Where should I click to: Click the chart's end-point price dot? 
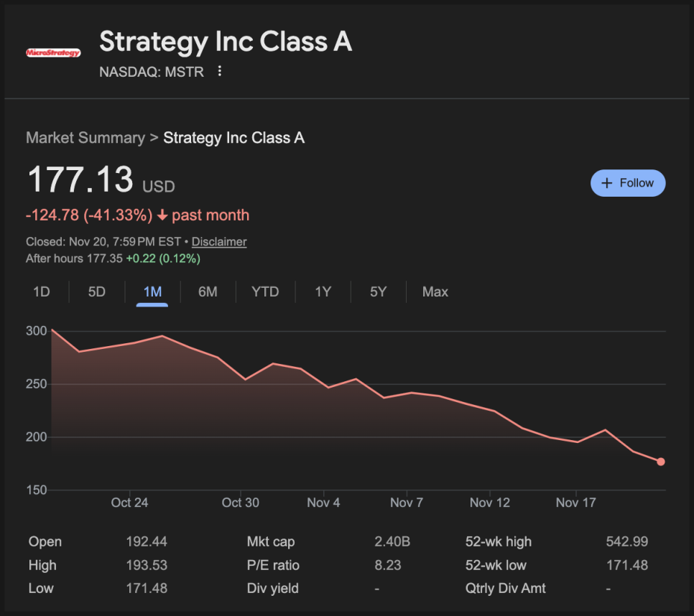pyautogui.click(x=661, y=462)
